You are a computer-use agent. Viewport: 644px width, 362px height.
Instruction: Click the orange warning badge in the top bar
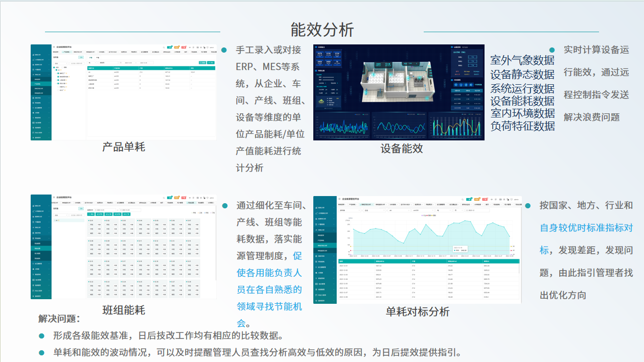coord(177,47)
